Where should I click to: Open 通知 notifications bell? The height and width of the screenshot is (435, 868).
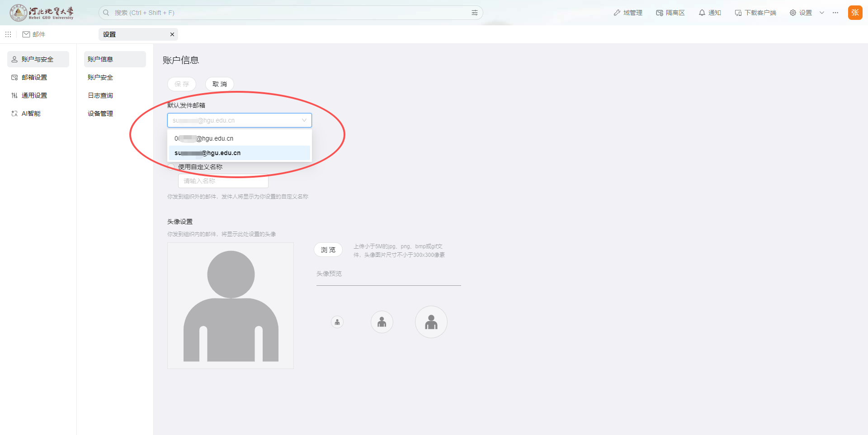(x=709, y=13)
